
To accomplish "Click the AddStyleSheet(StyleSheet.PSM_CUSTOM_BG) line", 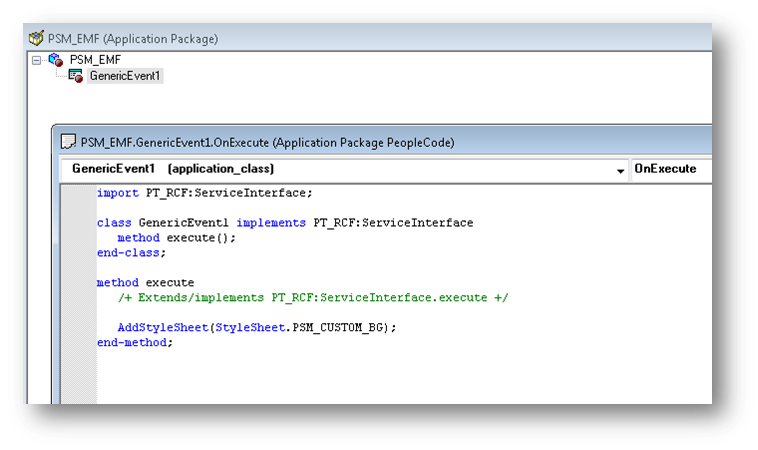I will coord(257,327).
